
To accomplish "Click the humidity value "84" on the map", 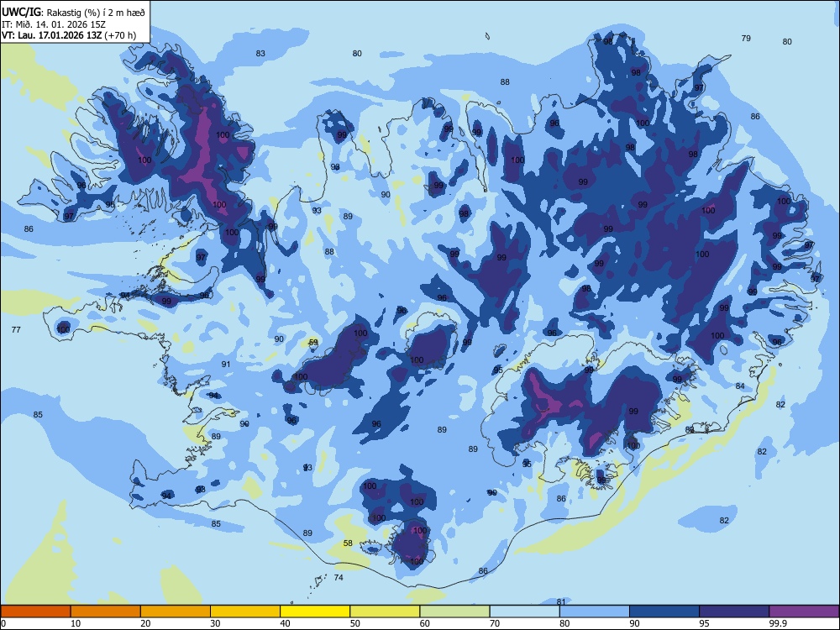I will 740,386.
